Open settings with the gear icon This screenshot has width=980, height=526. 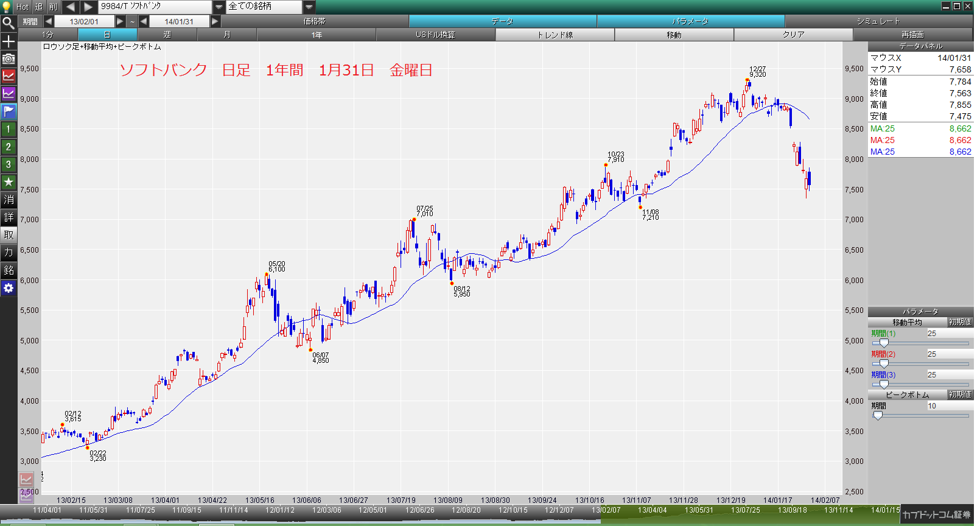(x=9, y=288)
